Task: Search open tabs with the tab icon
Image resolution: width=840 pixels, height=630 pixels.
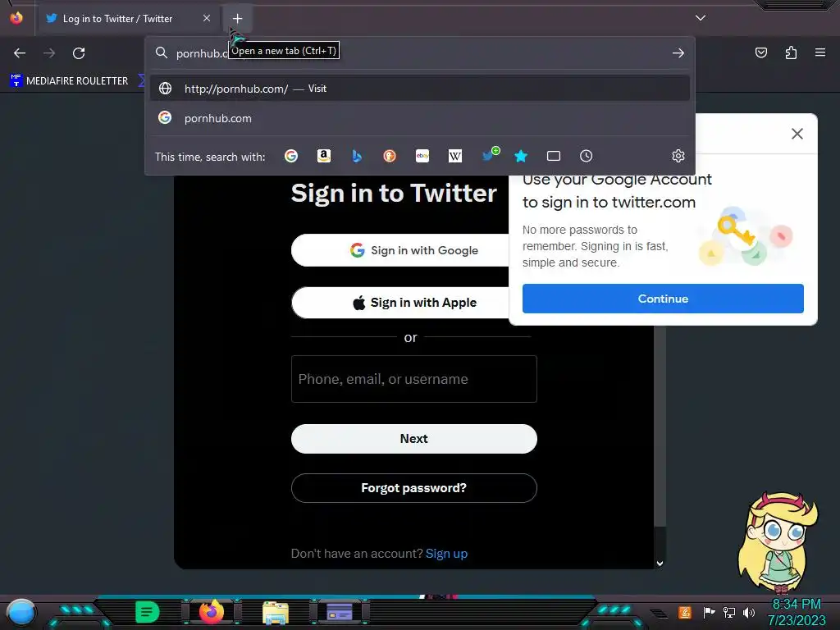Action: (554, 156)
